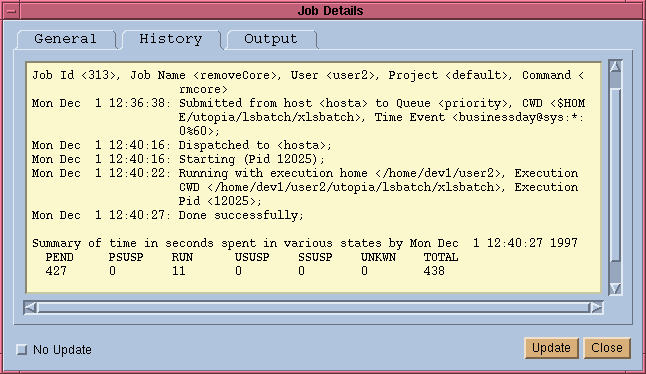Viewport: 646px width, 374px height.
Task: Click the vertical scrollbar thumb
Action: click(615, 174)
